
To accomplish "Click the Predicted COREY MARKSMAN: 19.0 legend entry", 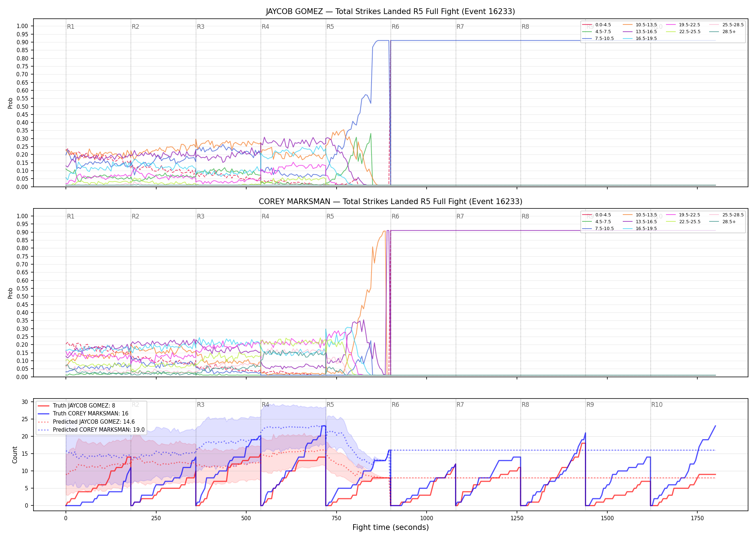I will (x=91, y=429).
